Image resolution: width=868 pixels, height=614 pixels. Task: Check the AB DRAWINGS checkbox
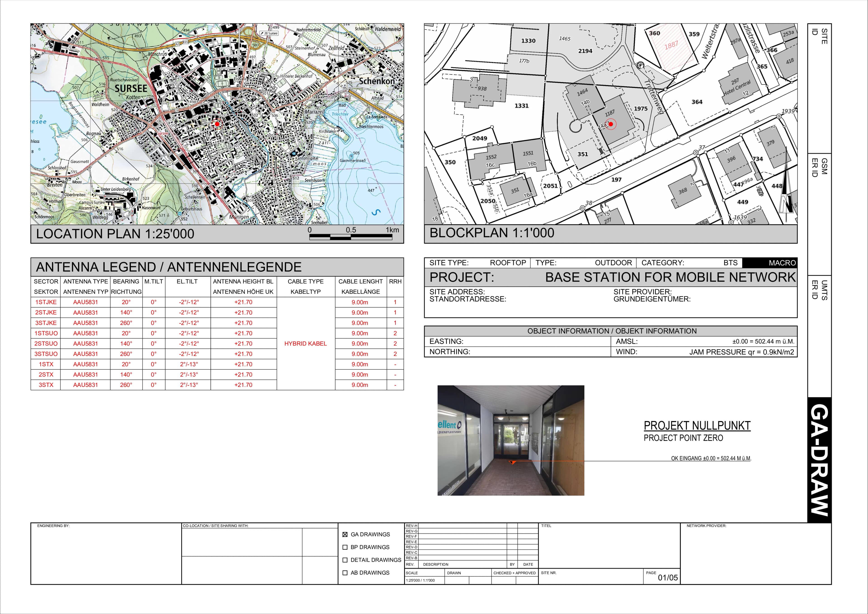[345, 573]
